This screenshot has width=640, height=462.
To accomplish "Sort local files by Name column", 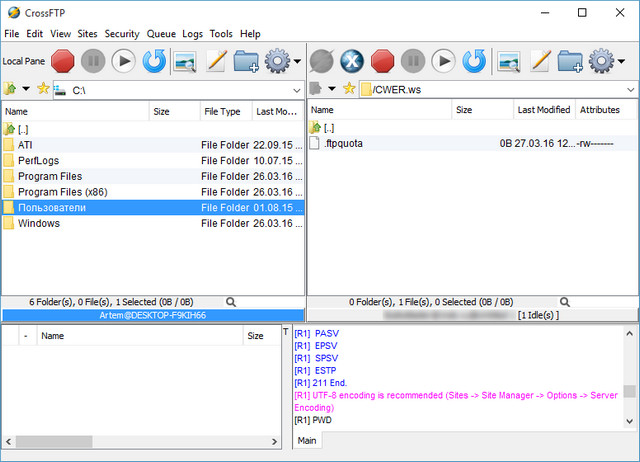I will click(x=76, y=112).
